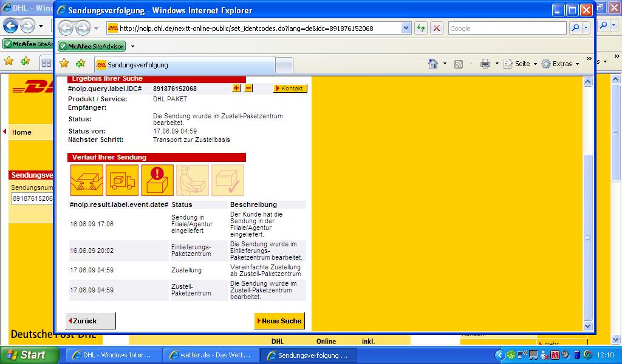Viewport: 622px width, 364px height.
Task: Open the search provider options dropdown
Action: (x=586, y=28)
